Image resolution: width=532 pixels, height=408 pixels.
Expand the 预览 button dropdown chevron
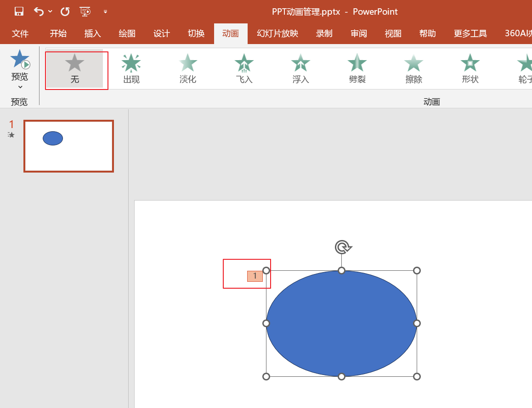pyautogui.click(x=20, y=87)
